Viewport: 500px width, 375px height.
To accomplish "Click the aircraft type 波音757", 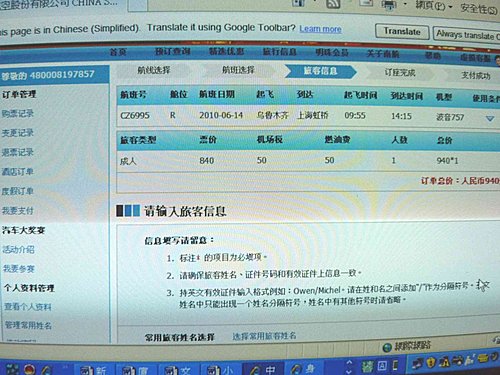I will 450,117.
